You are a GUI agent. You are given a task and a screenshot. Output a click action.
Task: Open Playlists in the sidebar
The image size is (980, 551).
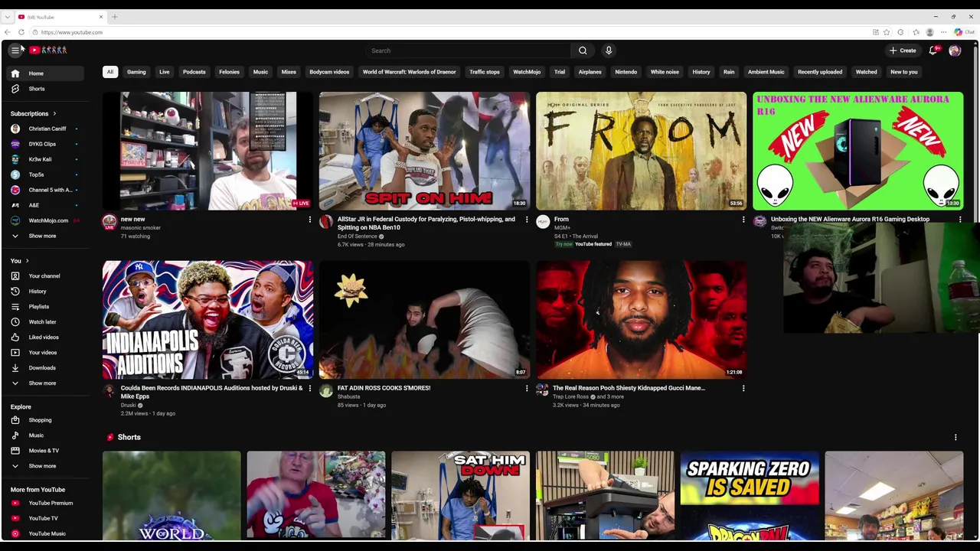(x=46, y=307)
